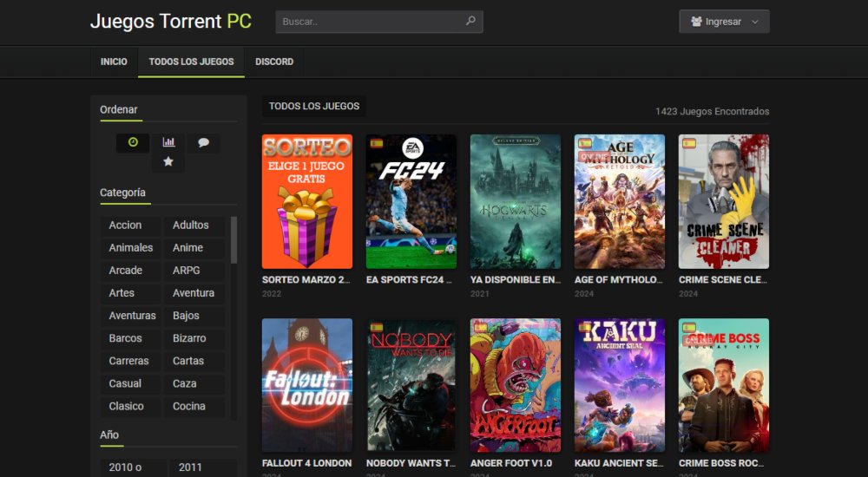Viewport: 868px width, 477px height.
Task: Sort games by bar chart popularity icon
Action: click(169, 143)
